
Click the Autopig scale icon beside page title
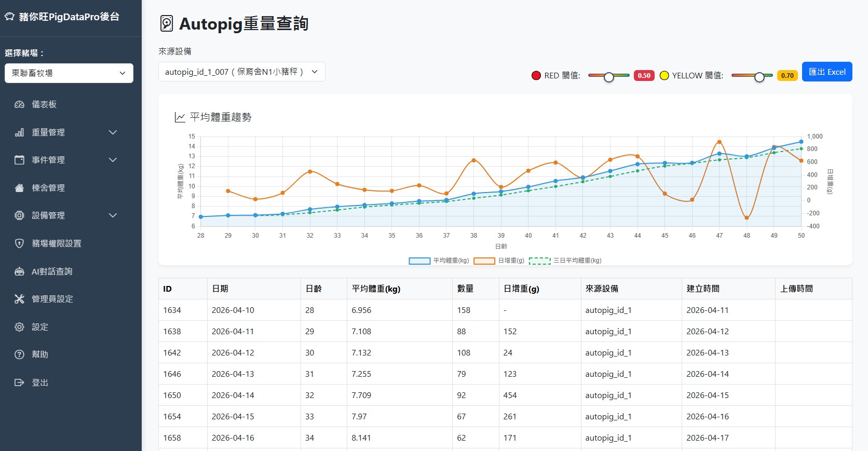[166, 24]
